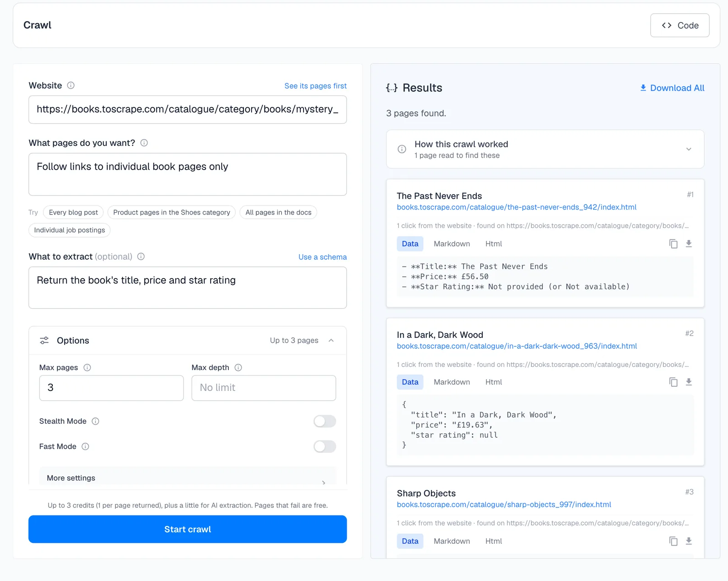Click the Fast Mode info icon
728x581 pixels.
pos(86,446)
